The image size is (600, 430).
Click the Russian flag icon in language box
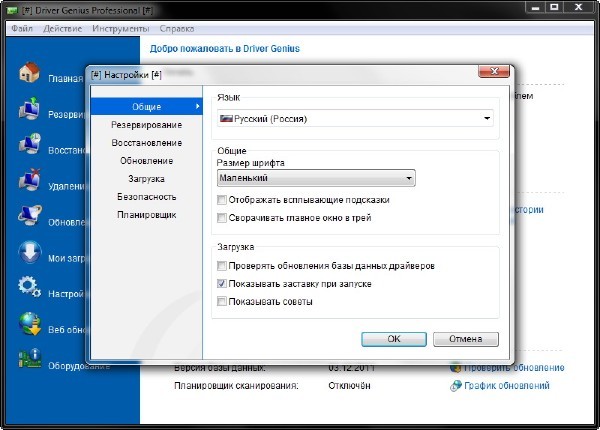click(226, 119)
